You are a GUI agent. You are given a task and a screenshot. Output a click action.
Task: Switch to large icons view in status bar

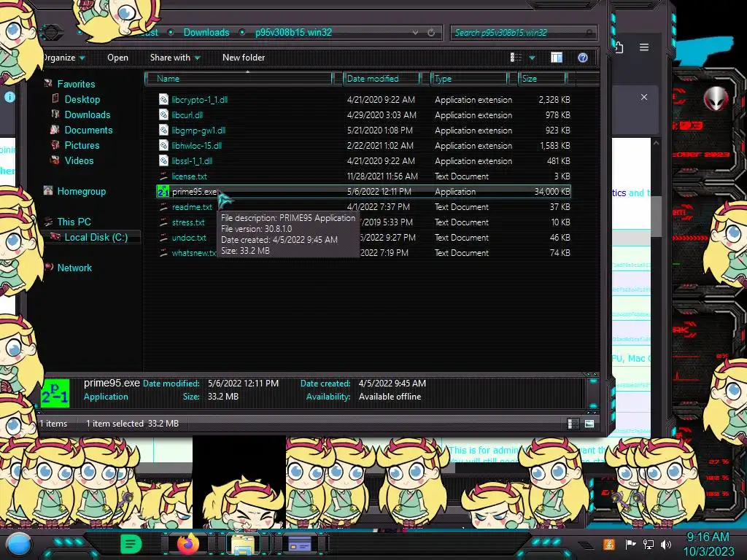pyautogui.click(x=589, y=424)
